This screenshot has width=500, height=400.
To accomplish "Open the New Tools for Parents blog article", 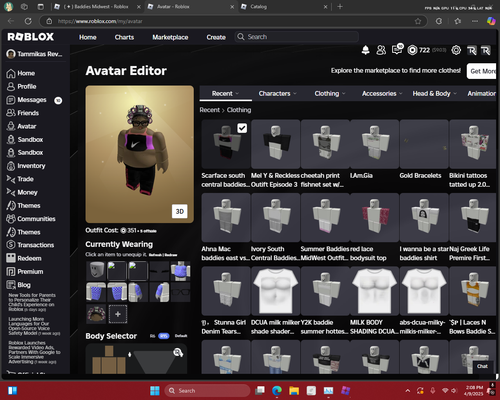I will point(32,302).
